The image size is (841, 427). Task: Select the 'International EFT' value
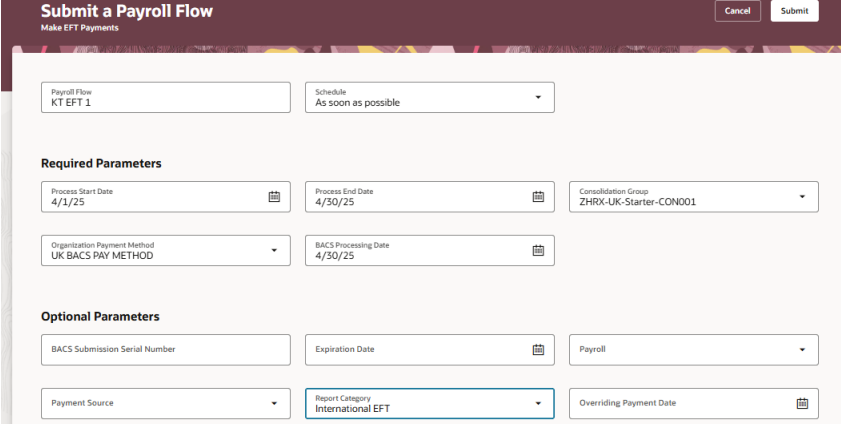point(352,409)
